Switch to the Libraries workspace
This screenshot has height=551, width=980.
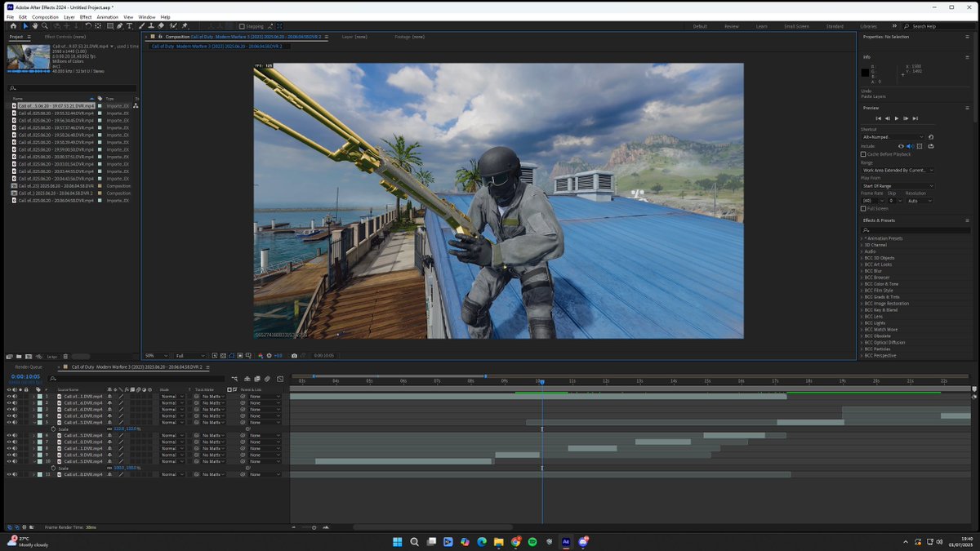click(x=868, y=26)
